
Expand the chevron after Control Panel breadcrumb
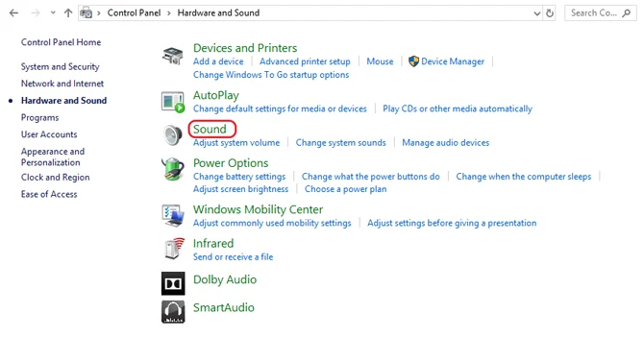pyautogui.click(x=169, y=13)
